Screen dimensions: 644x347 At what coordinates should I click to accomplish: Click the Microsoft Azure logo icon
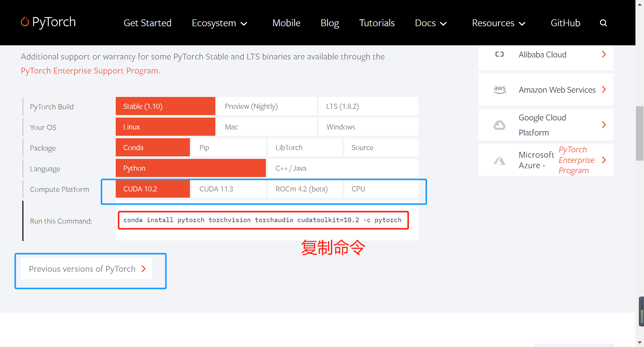pyautogui.click(x=499, y=160)
